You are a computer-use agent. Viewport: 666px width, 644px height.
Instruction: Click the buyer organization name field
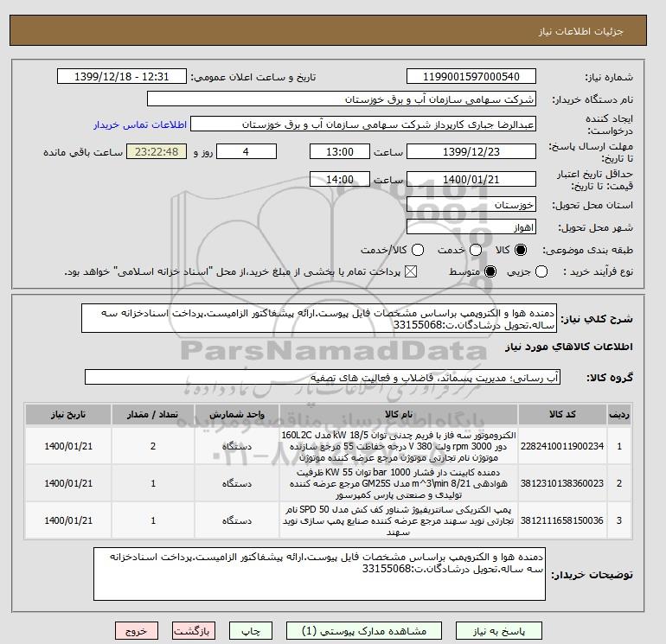click(x=341, y=99)
